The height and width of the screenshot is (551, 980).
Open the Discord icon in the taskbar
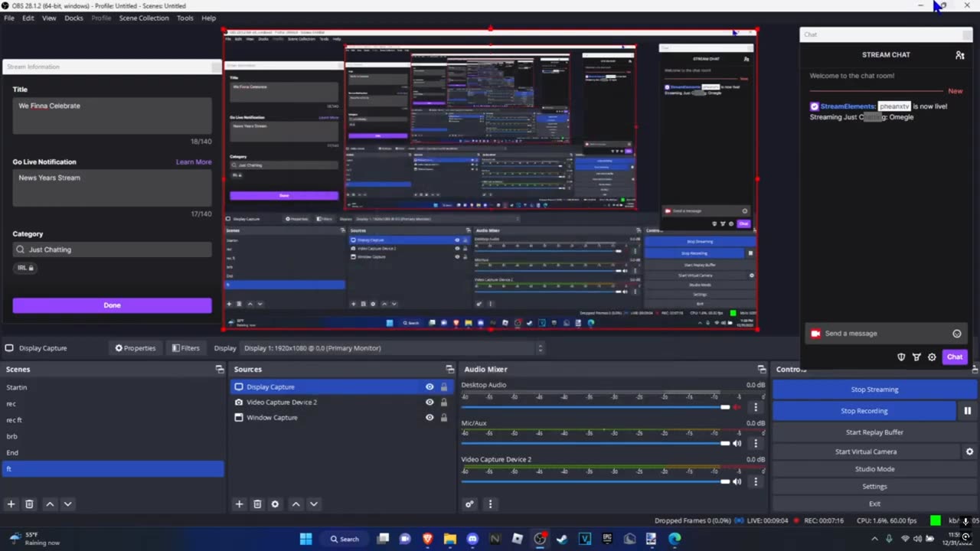(x=472, y=539)
